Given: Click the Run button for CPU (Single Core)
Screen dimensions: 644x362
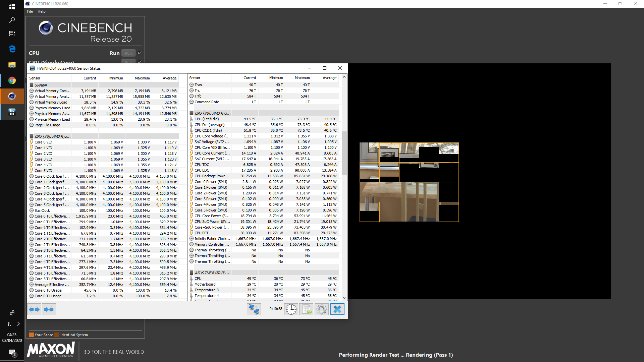Looking at the screenshot, I should click(x=128, y=62).
